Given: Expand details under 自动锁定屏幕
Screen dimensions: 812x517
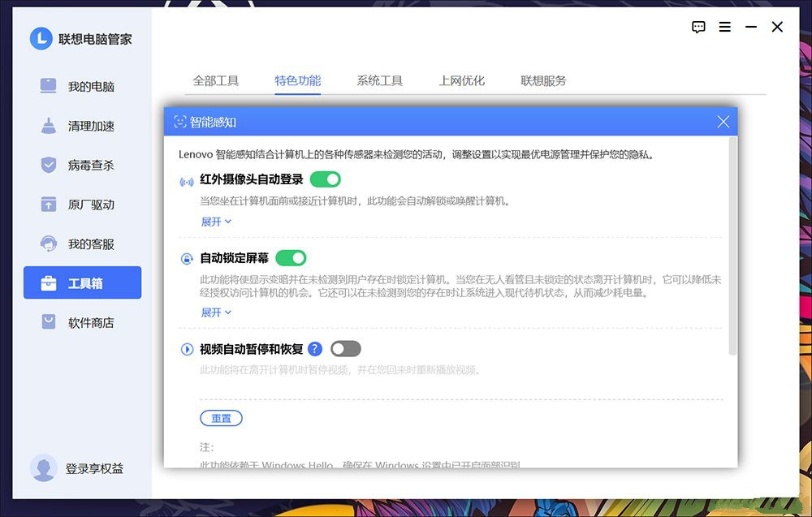Looking at the screenshot, I should [216, 312].
